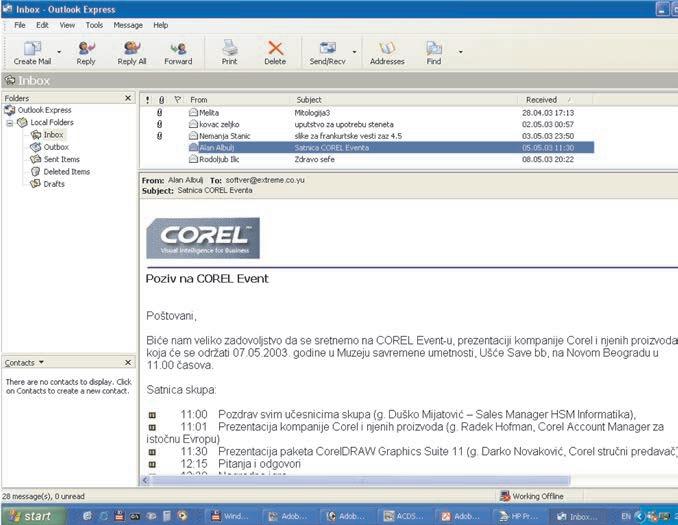This screenshot has width=678, height=525.
Task: Open the Addresses book
Action: (387, 52)
